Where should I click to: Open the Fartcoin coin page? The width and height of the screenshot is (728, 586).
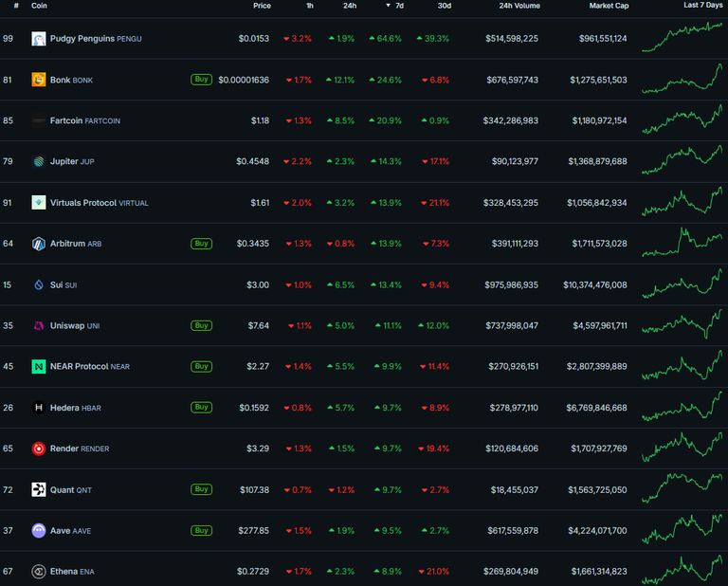(x=85, y=120)
